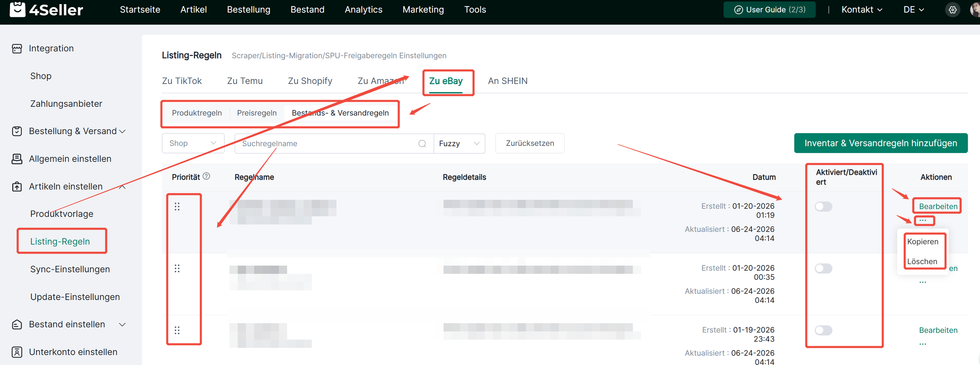Open the Bestand menu
Image resolution: width=980 pixels, height=365 pixels.
307,10
